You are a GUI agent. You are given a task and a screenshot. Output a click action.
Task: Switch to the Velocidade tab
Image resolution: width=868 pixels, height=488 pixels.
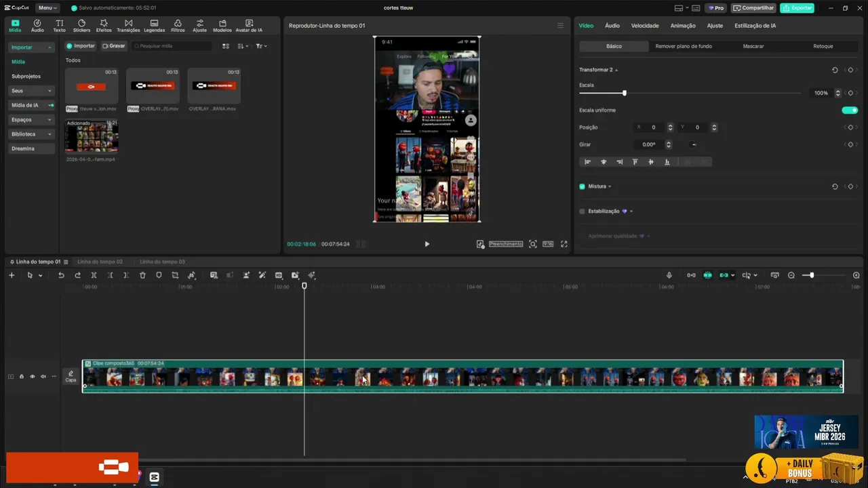pyautogui.click(x=645, y=26)
